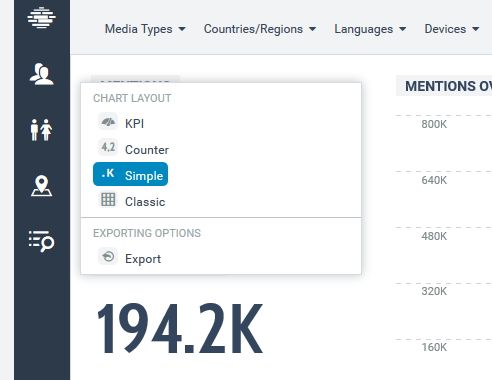The image size is (492, 380).
Task: Click the 800K axis label
Action: [434, 124]
